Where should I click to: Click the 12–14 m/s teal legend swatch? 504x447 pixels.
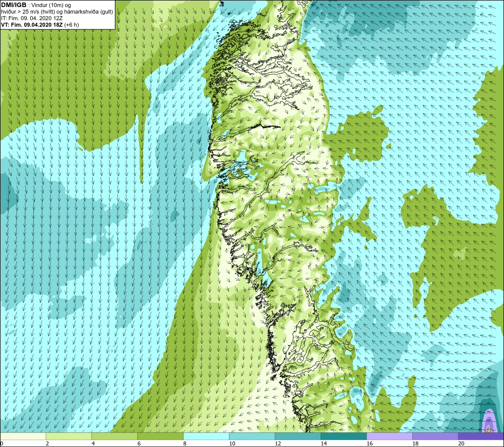tap(298, 436)
